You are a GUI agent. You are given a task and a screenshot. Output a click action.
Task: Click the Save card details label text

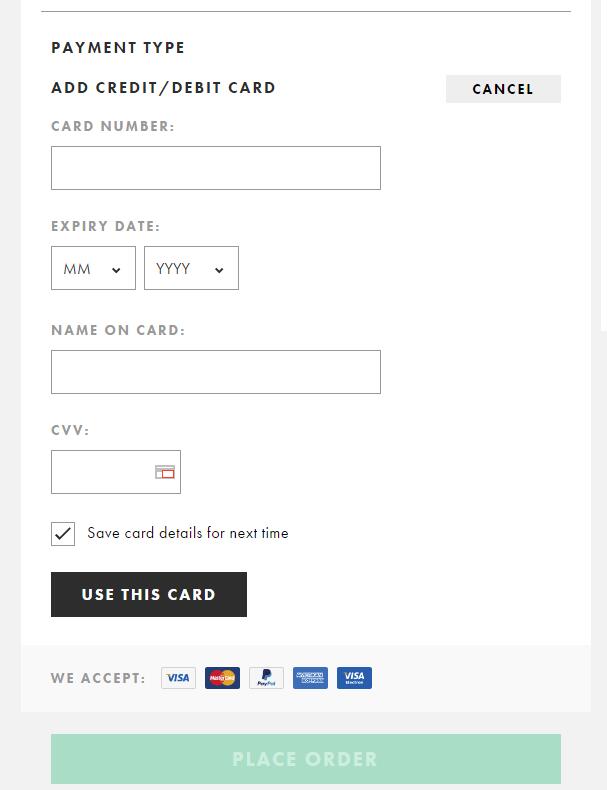188,533
